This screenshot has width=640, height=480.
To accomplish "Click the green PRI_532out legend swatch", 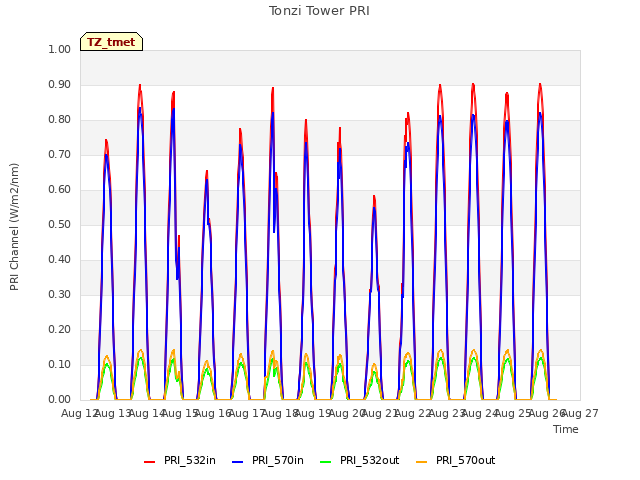I will [x=326, y=462].
